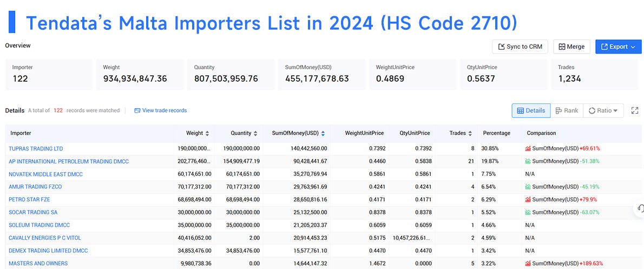Open the Export dropdown
Screen dimensions: 644x269
(x=618, y=47)
